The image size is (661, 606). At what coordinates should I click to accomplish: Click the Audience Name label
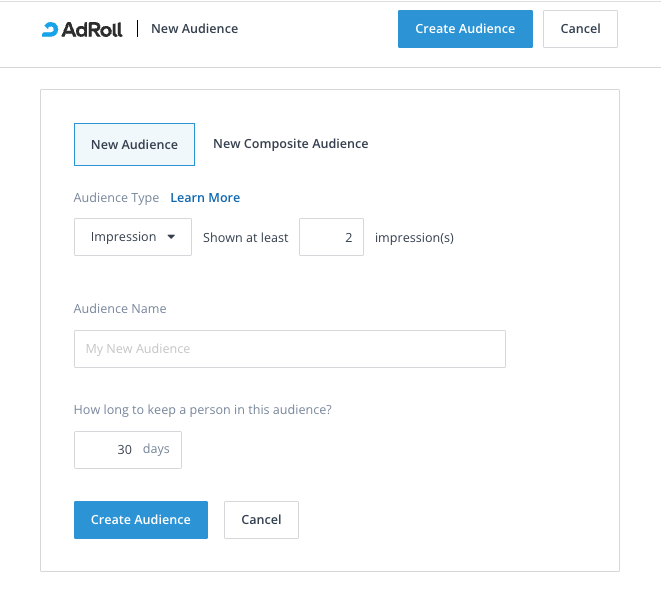[120, 309]
